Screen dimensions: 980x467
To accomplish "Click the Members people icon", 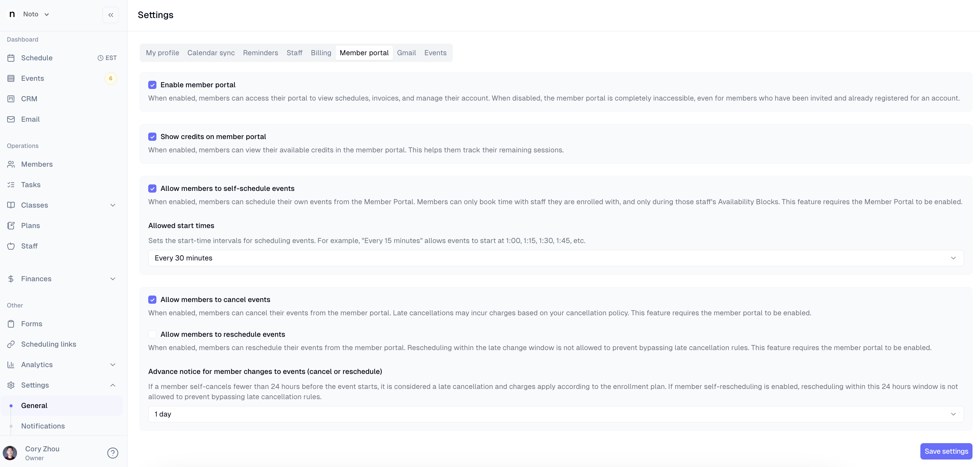I will 11,164.
